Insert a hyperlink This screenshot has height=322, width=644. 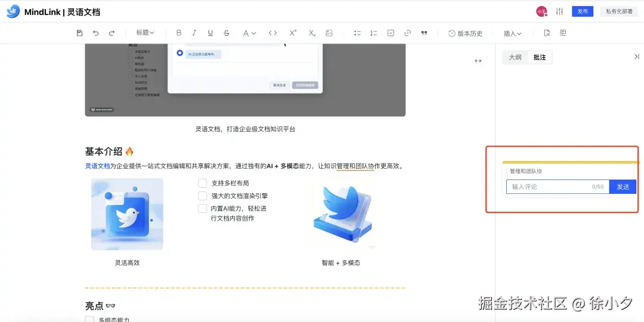(x=407, y=33)
